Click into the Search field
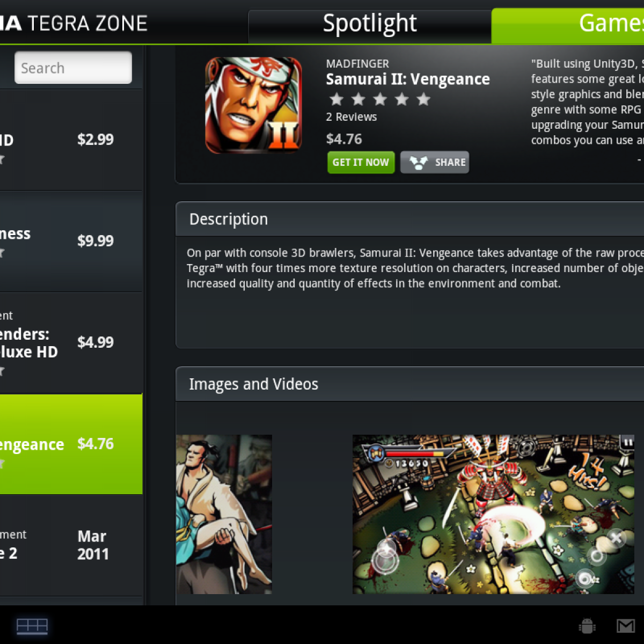This screenshot has width=644, height=644. point(73,68)
